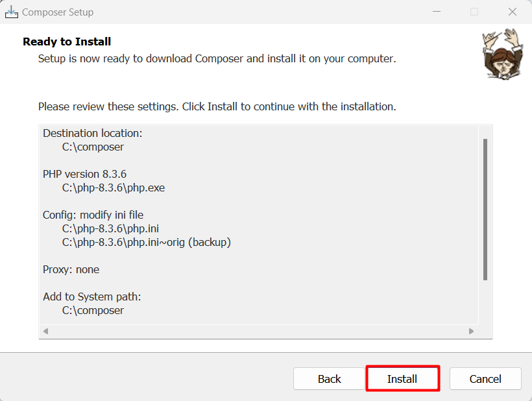Viewport: 532px width, 401px height.
Task: Click the Destination location C:\composer line
Action: click(x=93, y=147)
